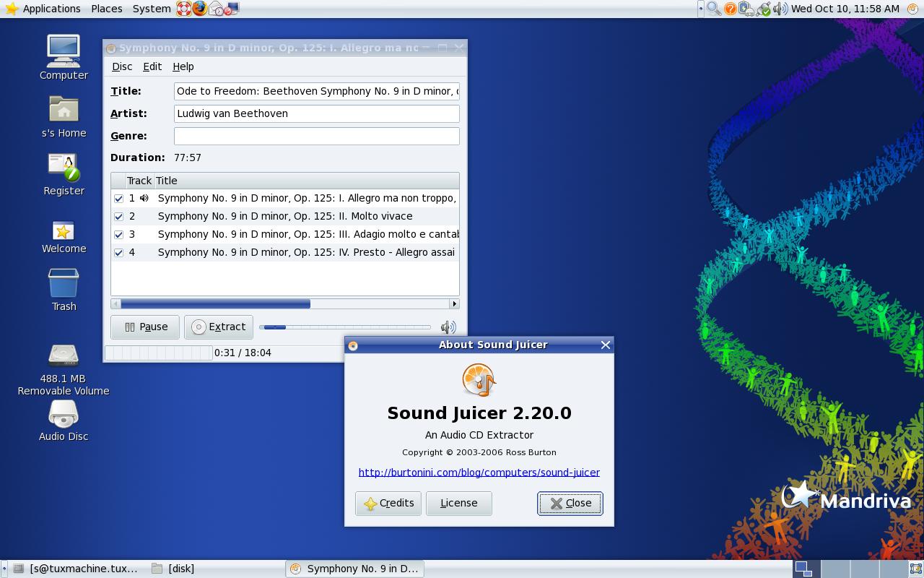Open the Applications menu
Screen dimensions: 924x578
[52, 9]
